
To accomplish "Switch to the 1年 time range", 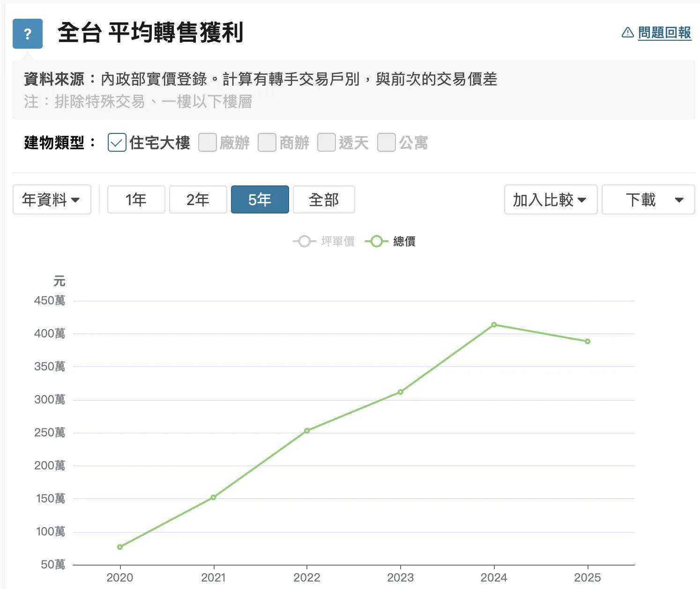I will (136, 199).
